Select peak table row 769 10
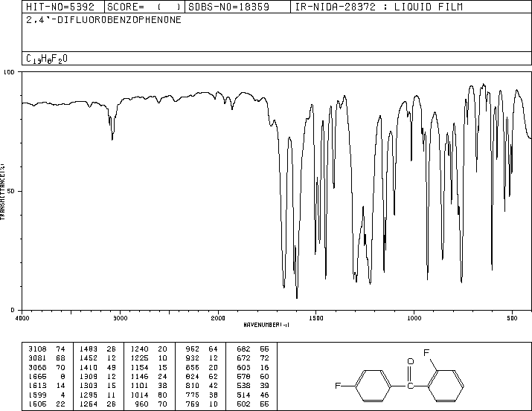Viewport: 532px width, 411px height. pos(202,404)
